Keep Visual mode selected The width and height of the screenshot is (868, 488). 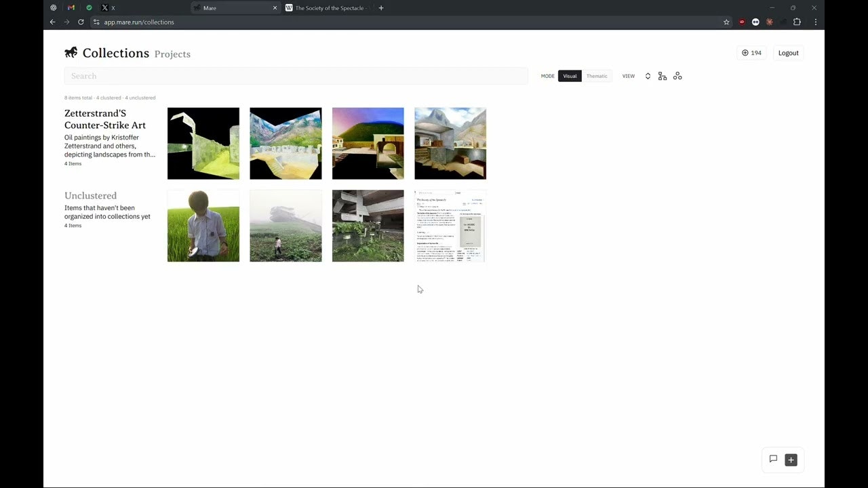tap(570, 76)
